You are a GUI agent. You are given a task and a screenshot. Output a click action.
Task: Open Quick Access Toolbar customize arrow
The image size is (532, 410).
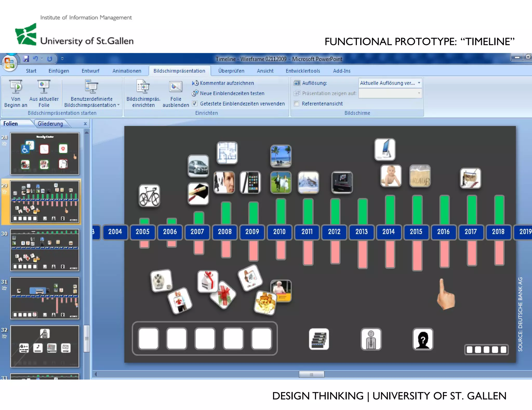[62, 59]
